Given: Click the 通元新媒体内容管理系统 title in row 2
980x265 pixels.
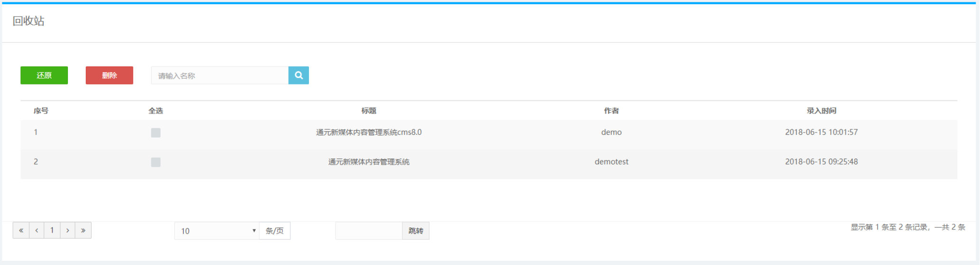Looking at the screenshot, I should [x=369, y=162].
